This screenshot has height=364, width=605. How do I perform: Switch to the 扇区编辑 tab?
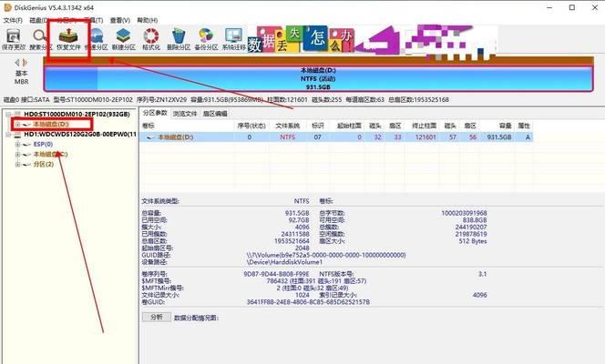pos(215,114)
